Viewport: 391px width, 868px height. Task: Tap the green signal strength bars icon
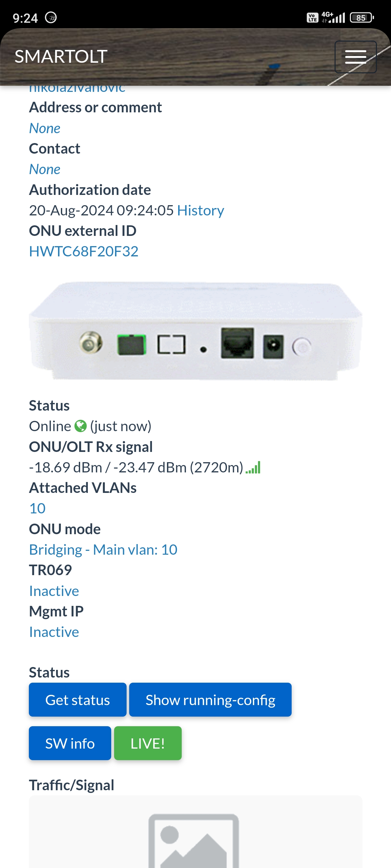pyautogui.click(x=253, y=467)
